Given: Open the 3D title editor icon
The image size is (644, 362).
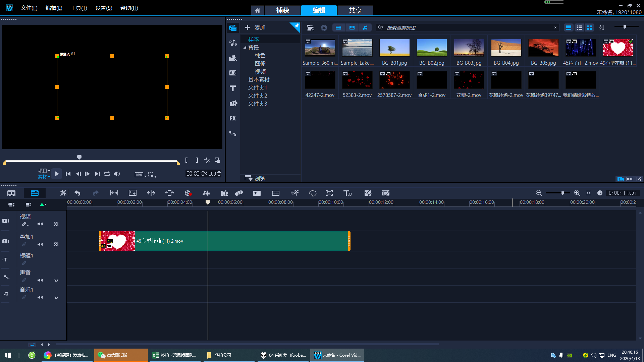Looking at the screenshot, I should click(x=347, y=193).
